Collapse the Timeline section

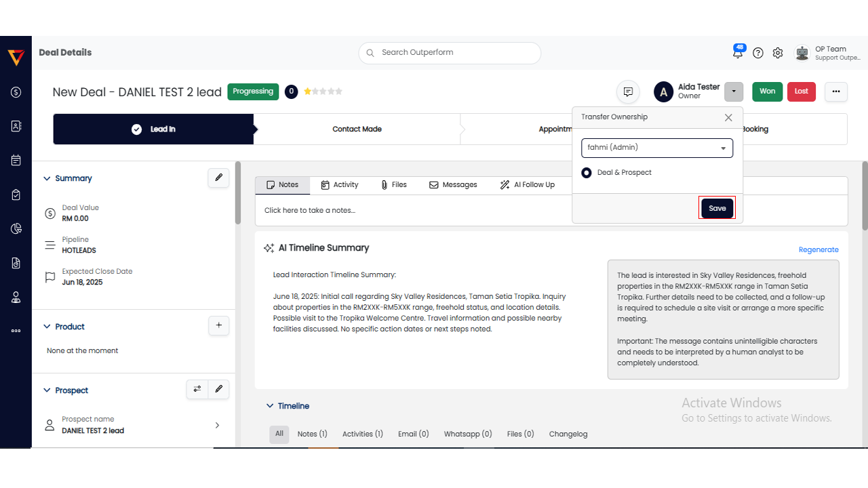pyautogui.click(x=269, y=406)
